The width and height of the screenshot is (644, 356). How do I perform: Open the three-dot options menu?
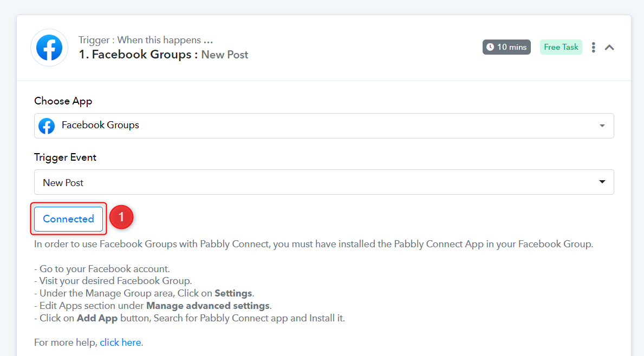[x=594, y=48]
